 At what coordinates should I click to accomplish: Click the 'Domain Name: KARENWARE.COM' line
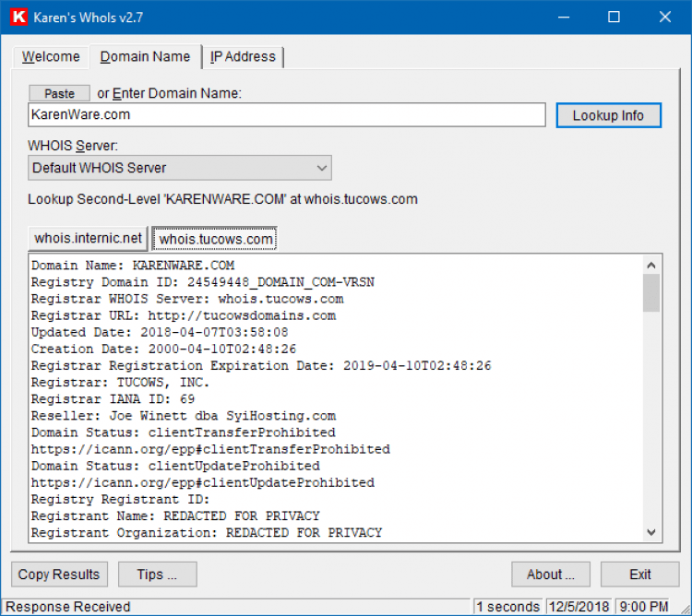coord(133,266)
